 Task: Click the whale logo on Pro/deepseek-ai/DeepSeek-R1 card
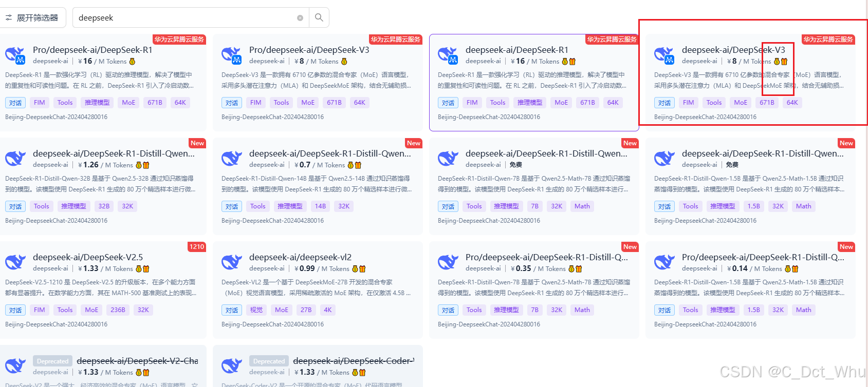[x=15, y=55]
